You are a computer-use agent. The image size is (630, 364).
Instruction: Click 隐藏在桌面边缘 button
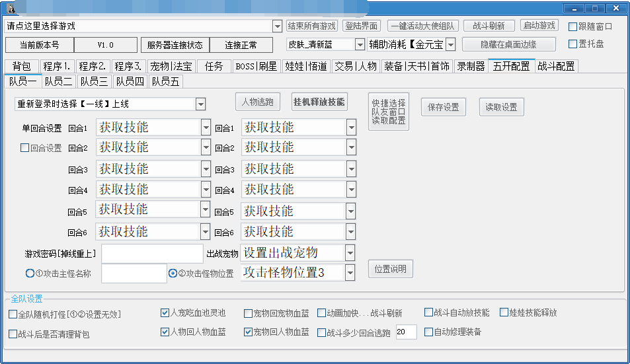[508, 44]
